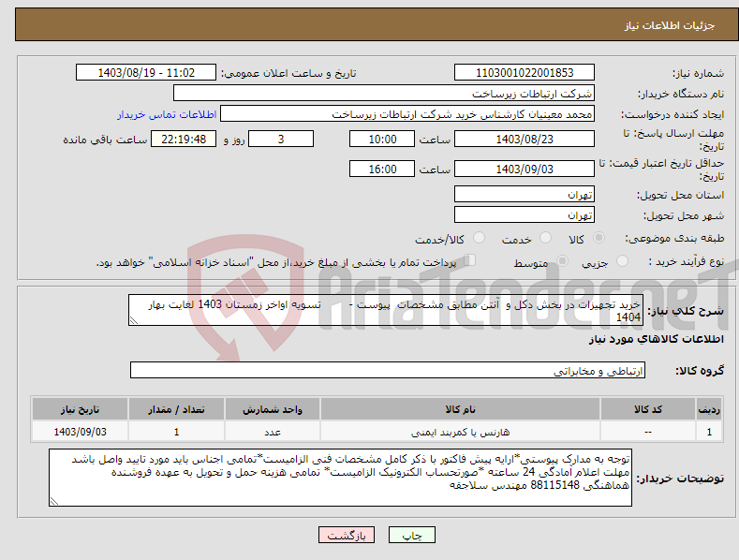
Task: Select the جزیی purchase type radio
Action: [622, 260]
